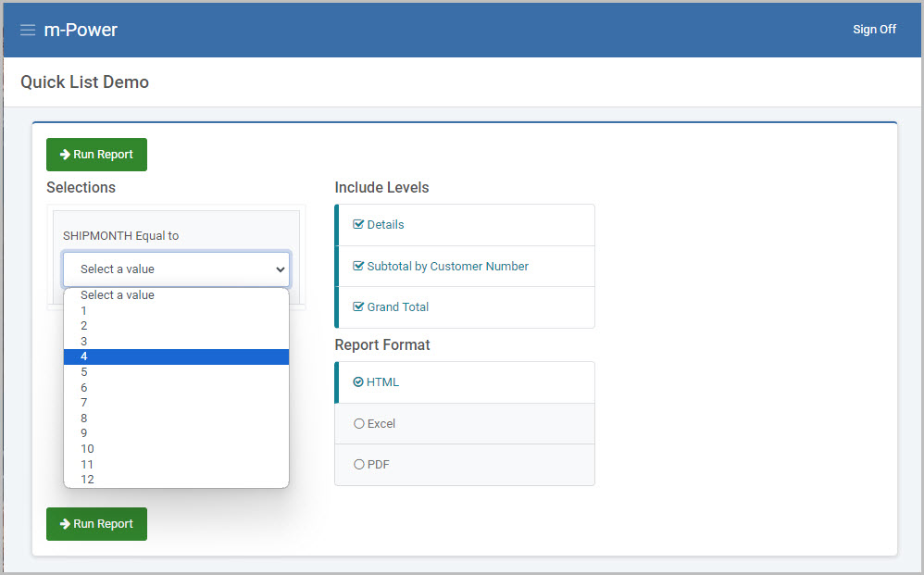The image size is (924, 575).
Task: Click the bottom Run Report button
Action: click(96, 524)
